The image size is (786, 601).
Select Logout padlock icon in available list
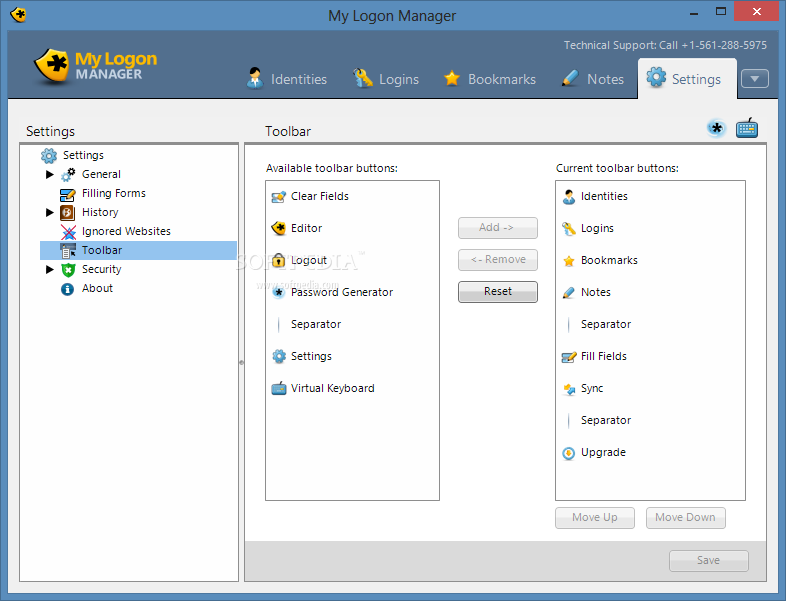278,260
